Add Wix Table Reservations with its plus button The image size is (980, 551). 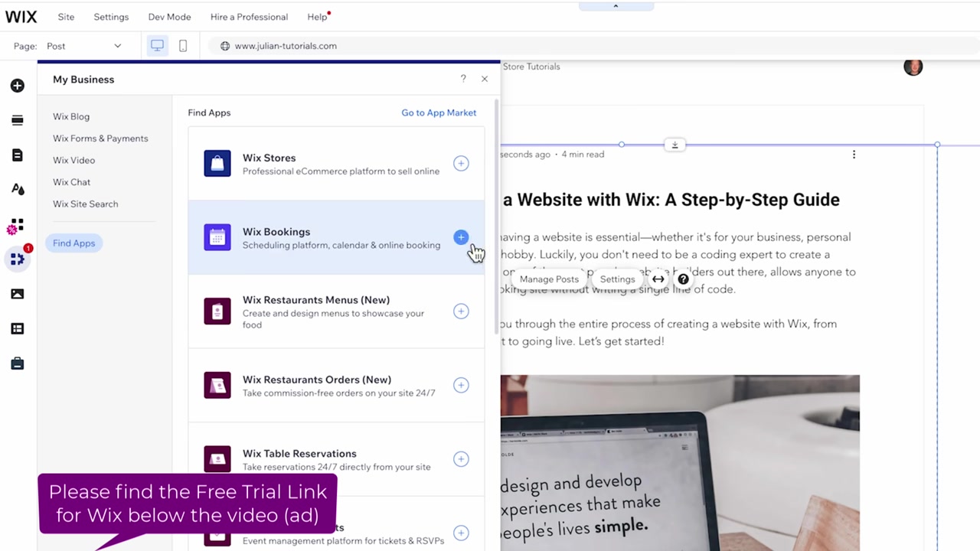(x=461, y=459)
